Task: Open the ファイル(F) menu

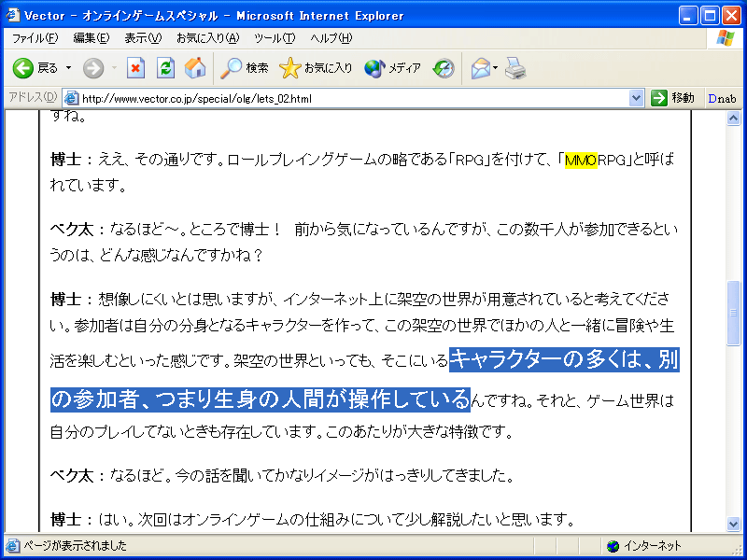Action: point(35,38)
